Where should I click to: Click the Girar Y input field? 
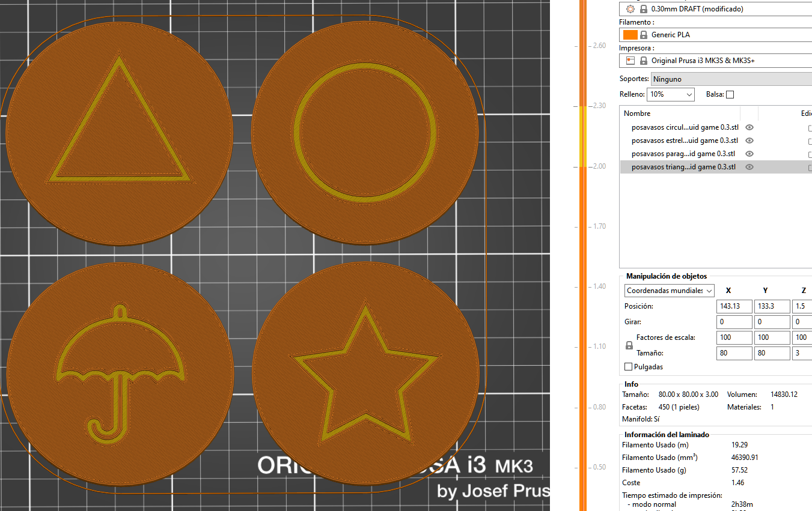click(772, 322)
